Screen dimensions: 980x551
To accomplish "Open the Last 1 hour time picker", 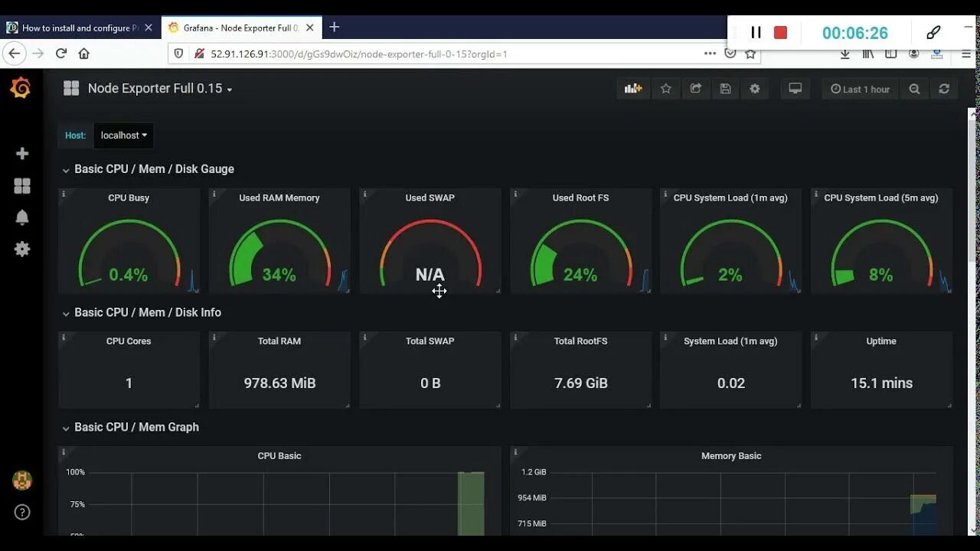I will 861,89.
